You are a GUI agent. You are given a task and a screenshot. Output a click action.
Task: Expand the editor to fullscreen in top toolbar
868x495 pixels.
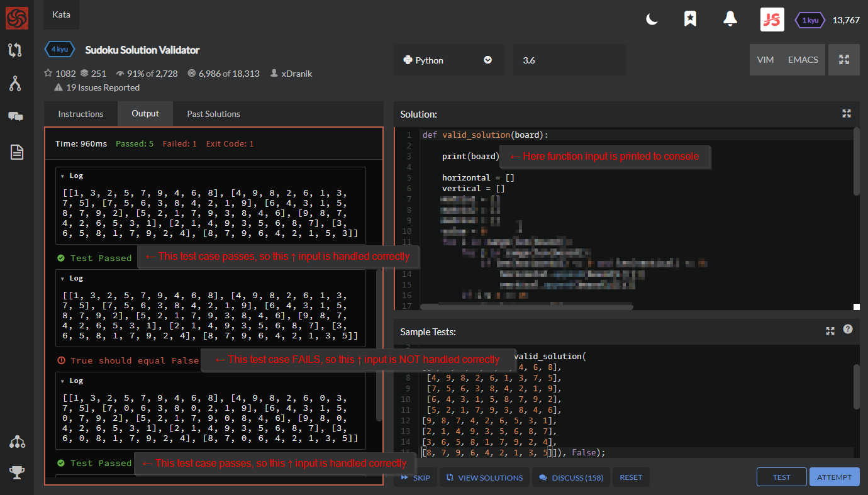pyautogui.click(x=844, y=60)
